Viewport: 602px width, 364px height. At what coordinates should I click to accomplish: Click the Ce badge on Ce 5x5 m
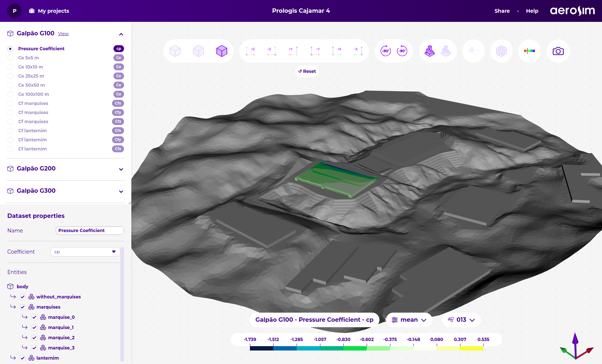pos(119,58)
